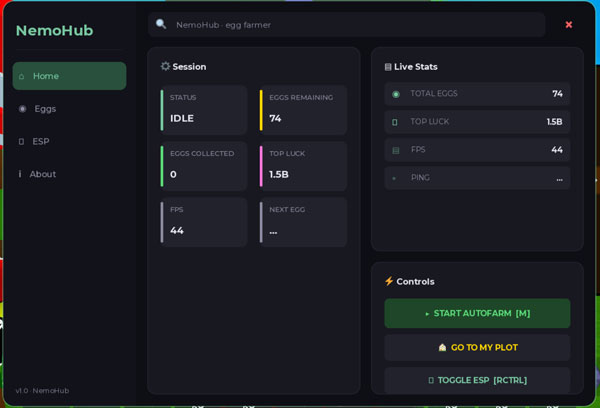Go to the About tab

[x=69, y=174]
